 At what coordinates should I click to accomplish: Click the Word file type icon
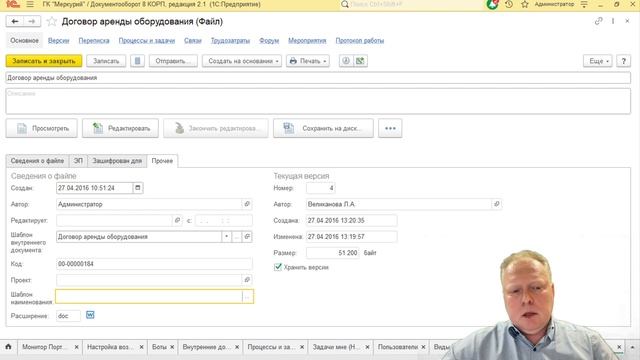tap(90, 315)
